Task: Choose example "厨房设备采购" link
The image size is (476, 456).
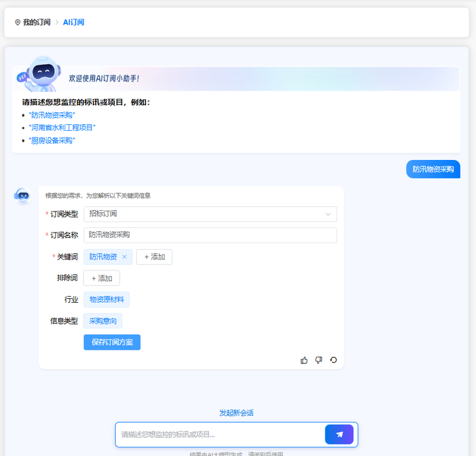Action: click(x=52, y=141)
